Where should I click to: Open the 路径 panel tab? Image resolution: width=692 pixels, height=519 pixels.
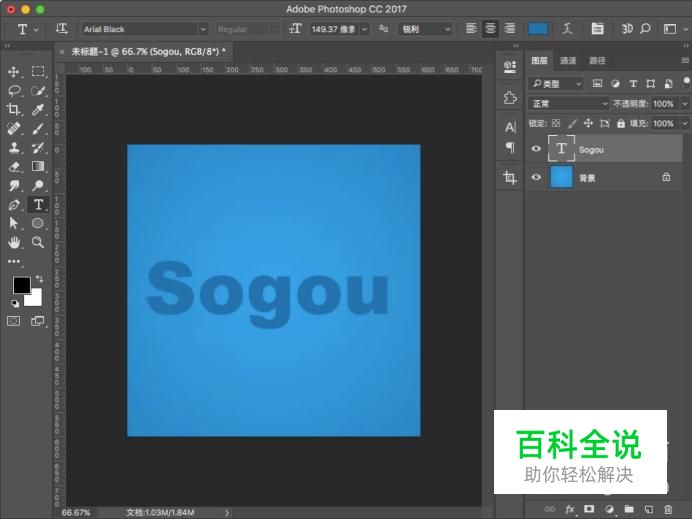pos(597,61)
